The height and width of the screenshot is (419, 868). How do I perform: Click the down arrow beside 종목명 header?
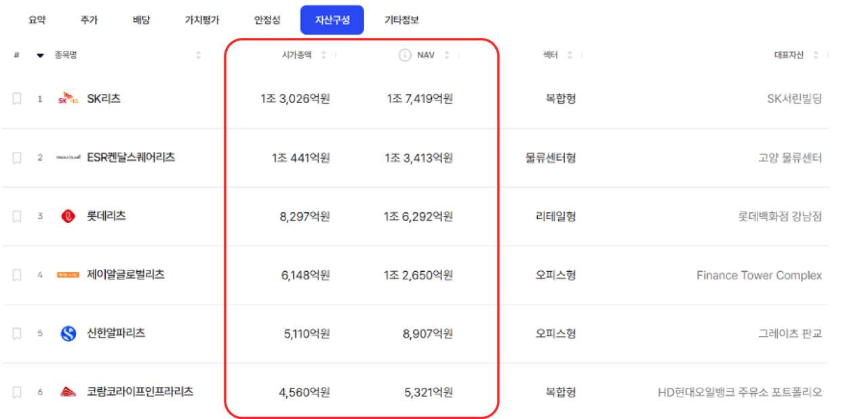coord(40,56)
